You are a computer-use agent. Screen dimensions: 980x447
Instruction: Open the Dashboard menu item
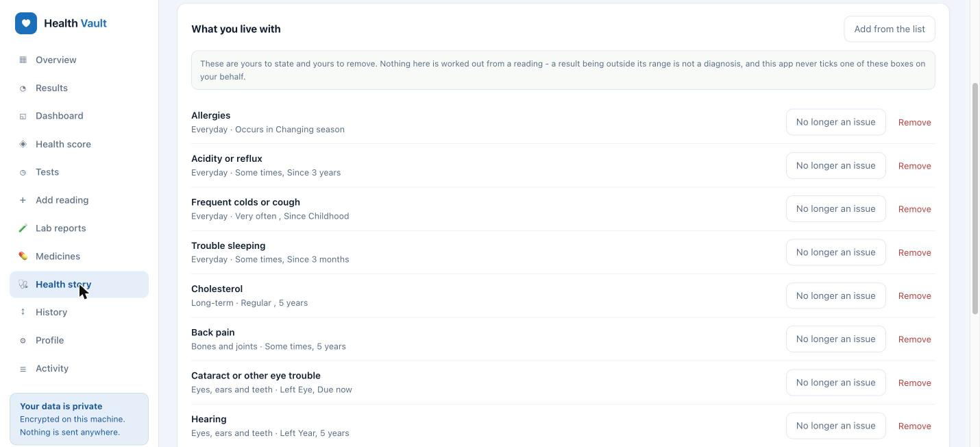click(79, 116)
